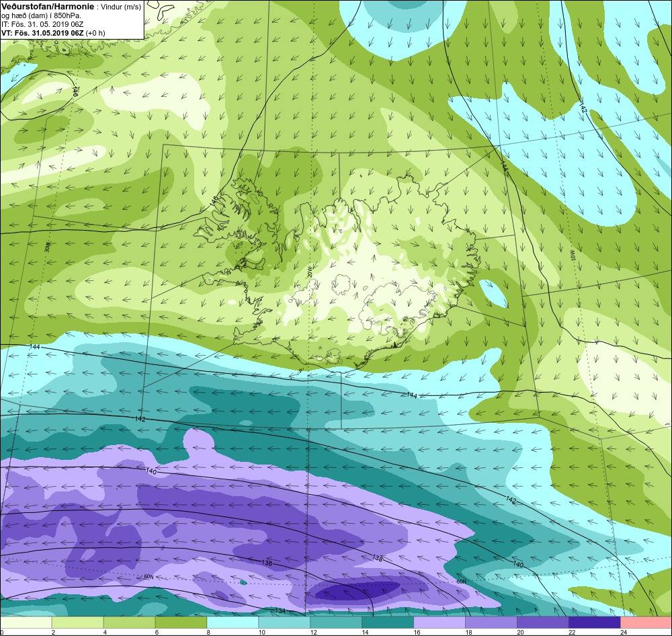The image size is (672, 636).
Task: Click the legend tick label "22"
Action: [572, 632]
